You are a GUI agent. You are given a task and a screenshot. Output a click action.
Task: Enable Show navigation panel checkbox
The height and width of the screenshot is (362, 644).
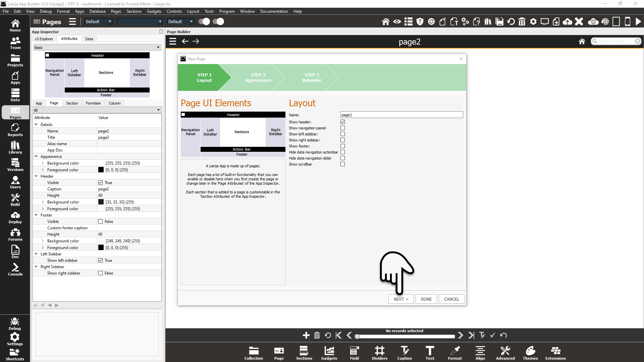click(x=342, y=128)
